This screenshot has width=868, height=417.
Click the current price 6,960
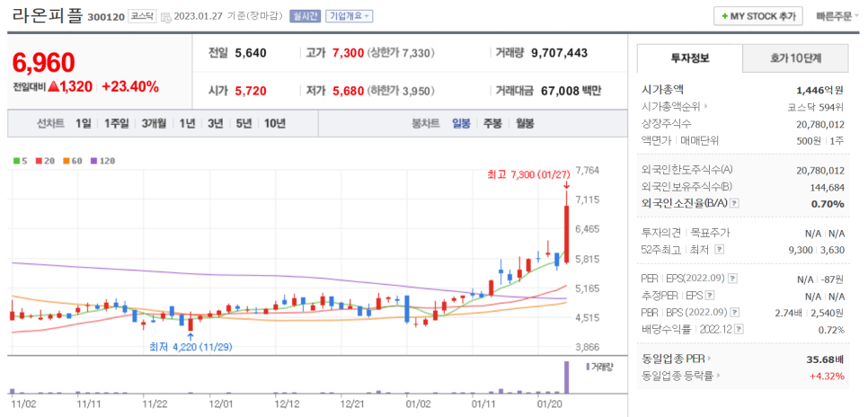(44, 63)
